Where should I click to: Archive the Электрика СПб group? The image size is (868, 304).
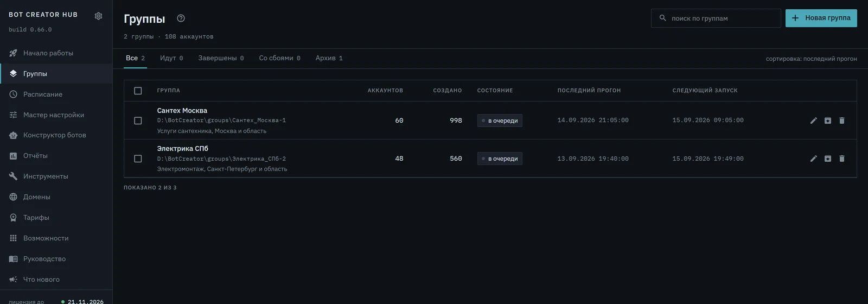coord(828,159)
